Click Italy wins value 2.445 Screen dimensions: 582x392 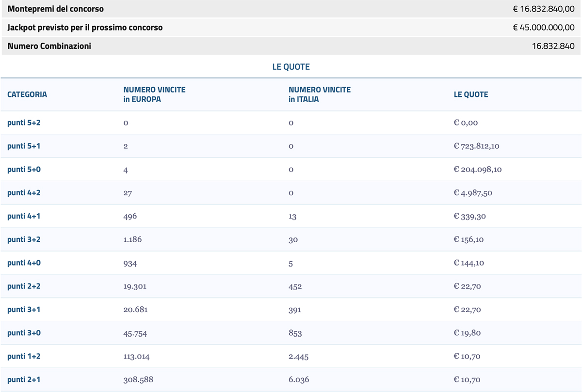(298, 356)
